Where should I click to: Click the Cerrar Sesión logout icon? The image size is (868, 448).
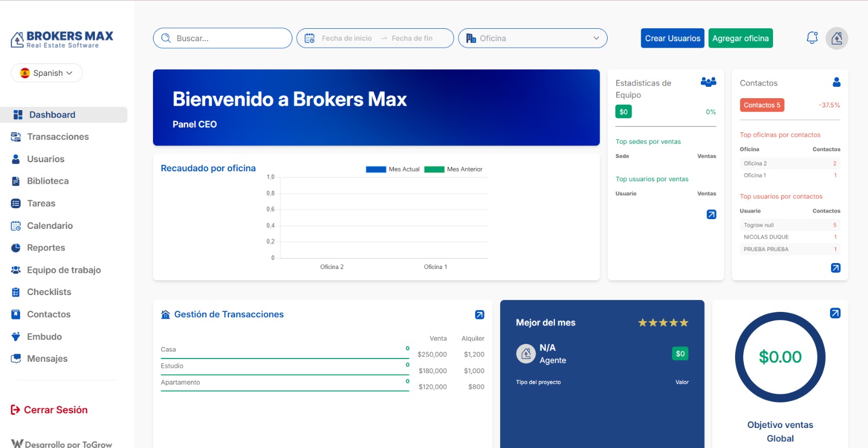(15, 410)
